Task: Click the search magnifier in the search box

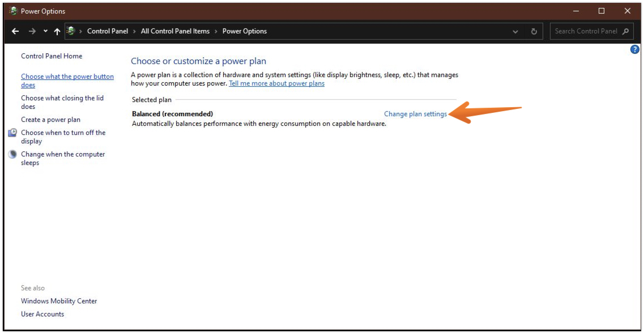Action: (625, 31)
